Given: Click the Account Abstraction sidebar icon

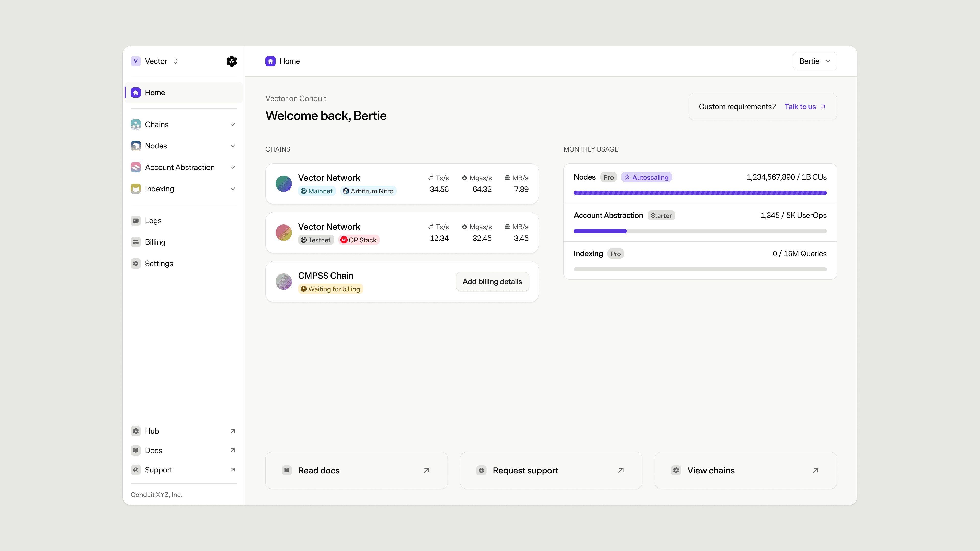Looking at the screenshot, I should 136,167.
